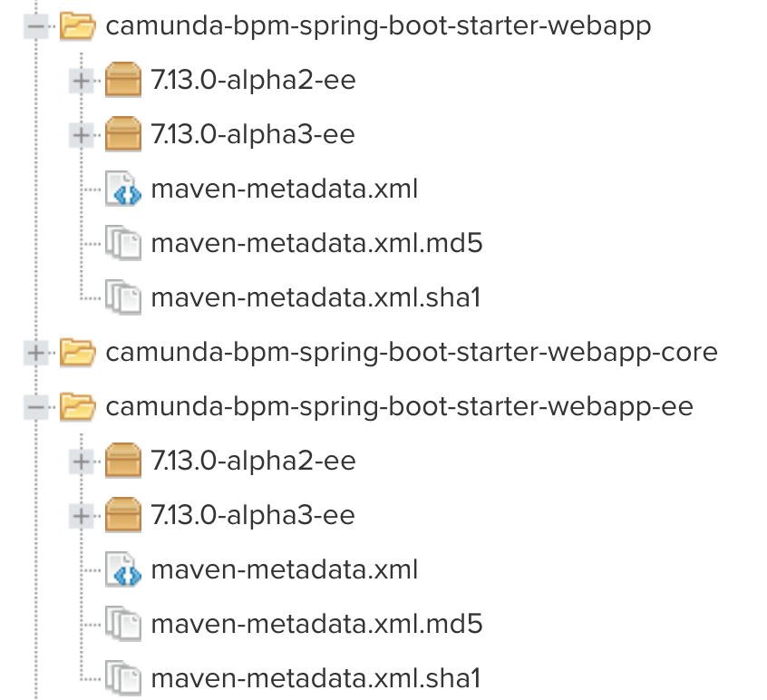767x700 pixels.
Task: Select maven-metadata.xml under starter-webapp
Action: 284,190
